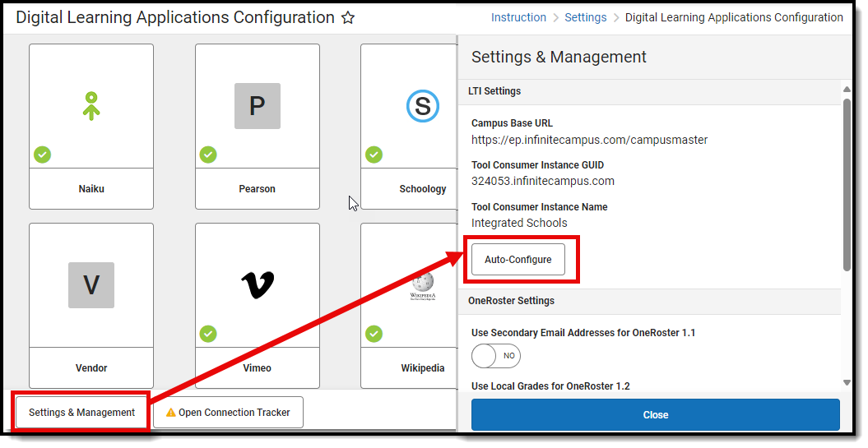Click the Pearson P placeholder icon
Image resolution: width=868 pixels, height=448 pixels.
point(258,106)
